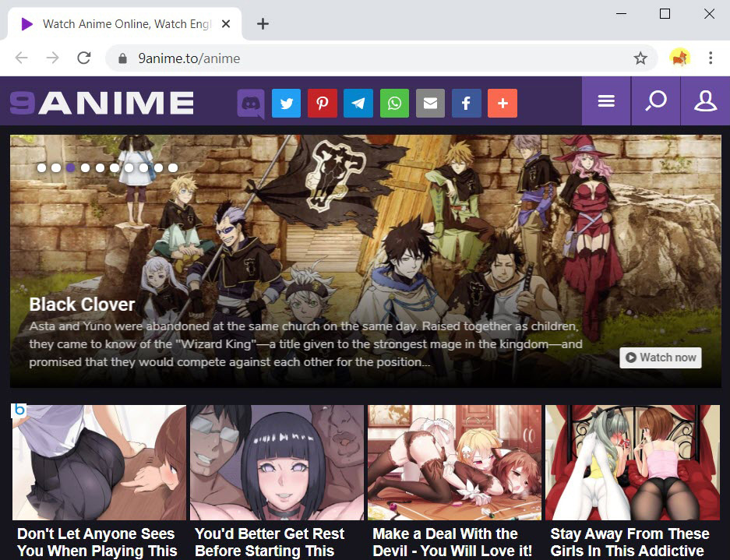730x560 pixels.
Task: Open Chrome three-dot menu
Action: [x=711, y=58]
